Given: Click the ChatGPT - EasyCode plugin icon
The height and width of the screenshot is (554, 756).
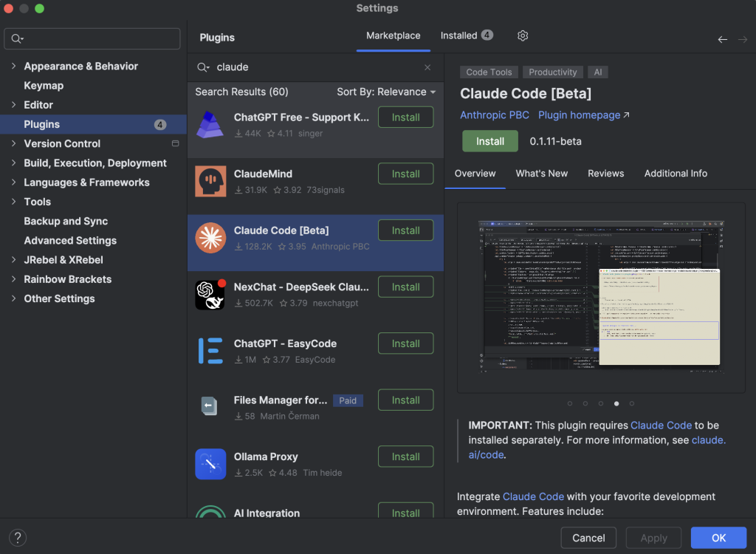Looking at the screenshot, I should click(210, 351).
